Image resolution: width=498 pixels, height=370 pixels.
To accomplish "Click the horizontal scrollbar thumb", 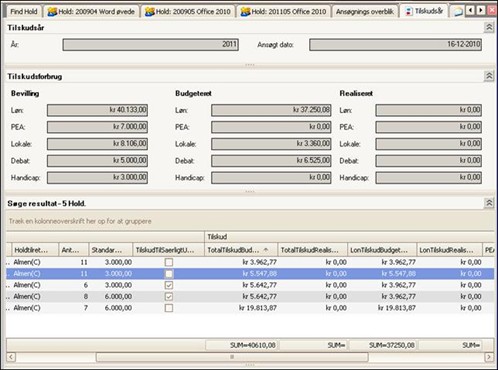I will pos(232,357).
